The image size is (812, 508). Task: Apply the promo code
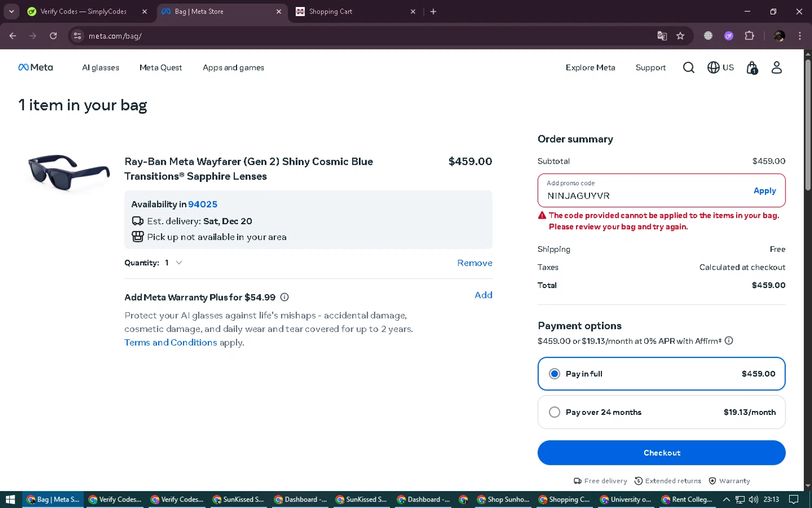[x=764, y=191]
